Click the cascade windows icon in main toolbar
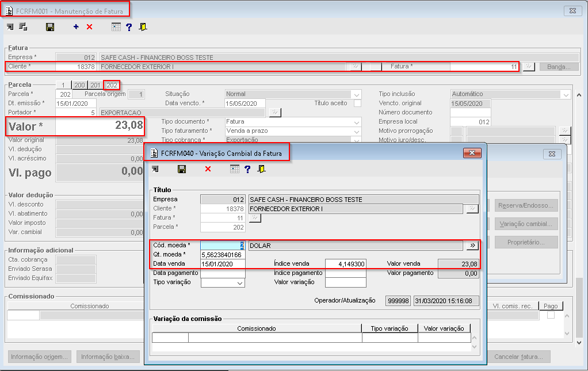 [x=23, y=26]
